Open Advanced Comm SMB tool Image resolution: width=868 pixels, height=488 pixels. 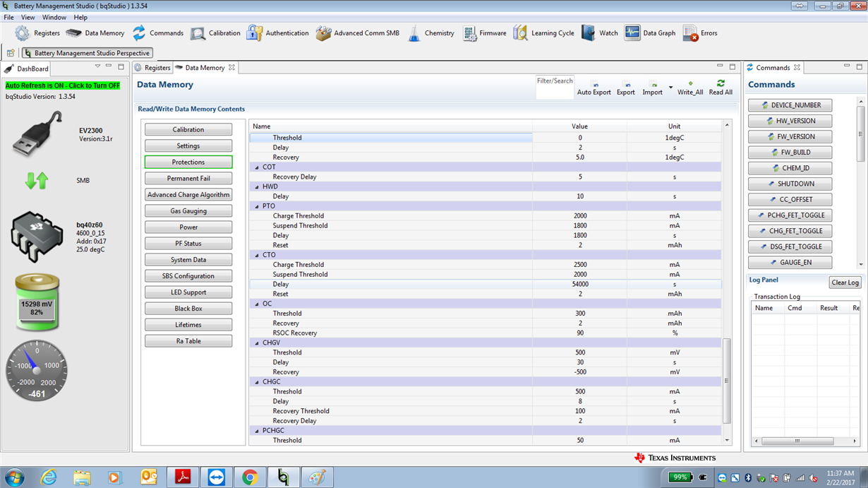tap(323, 33)
